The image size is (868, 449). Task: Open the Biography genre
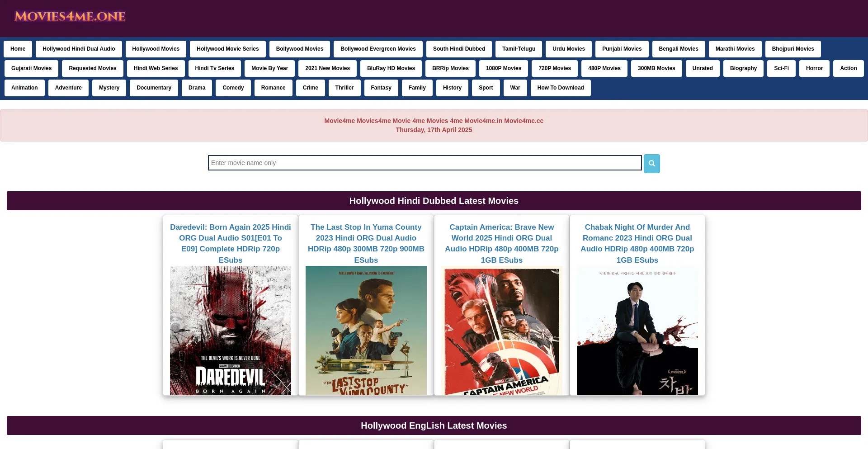[743, 68]
